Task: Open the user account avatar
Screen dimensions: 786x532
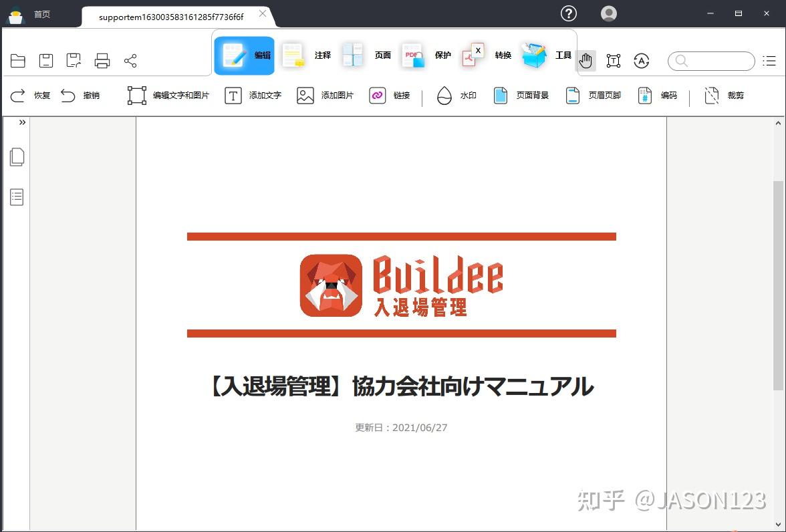Action: (608, 13)
